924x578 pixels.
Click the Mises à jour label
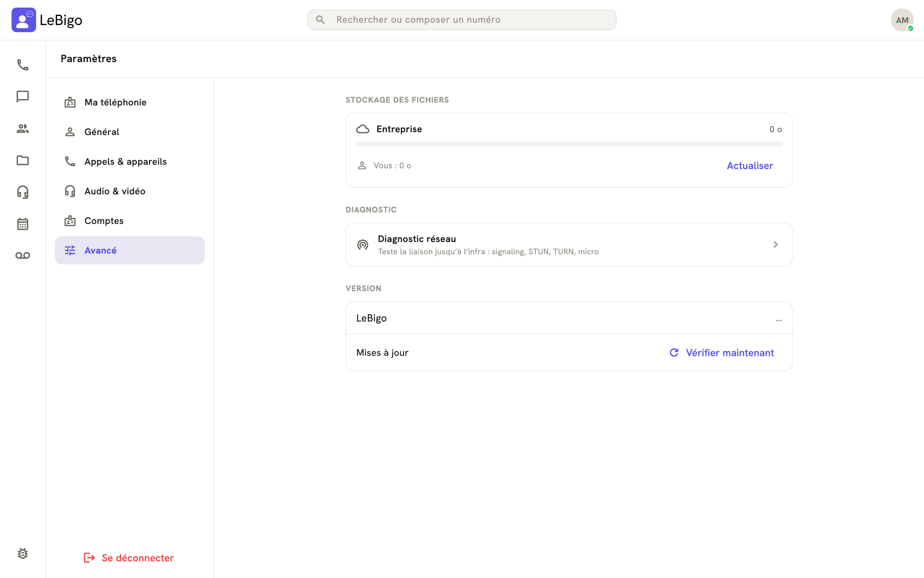[382, 353]
